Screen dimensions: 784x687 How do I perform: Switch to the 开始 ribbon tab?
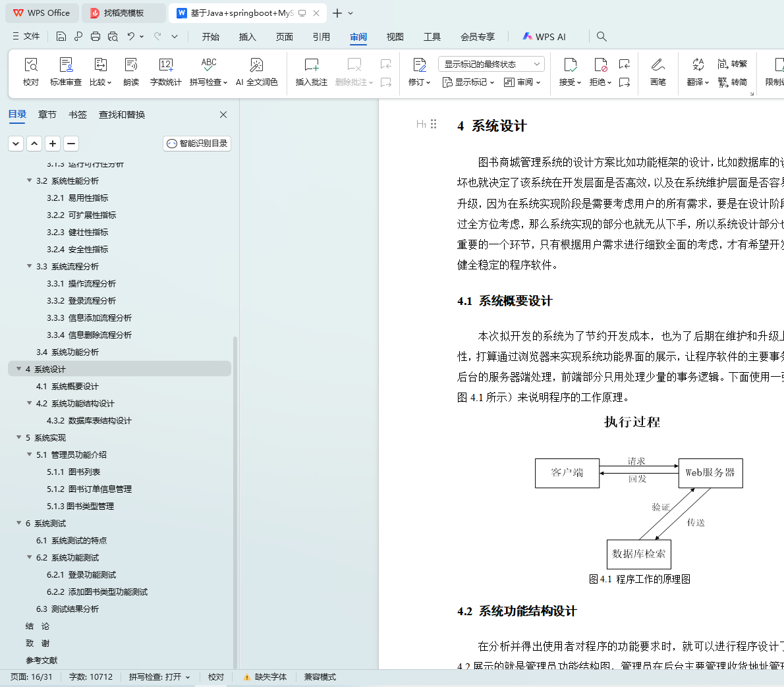[211, 36]
